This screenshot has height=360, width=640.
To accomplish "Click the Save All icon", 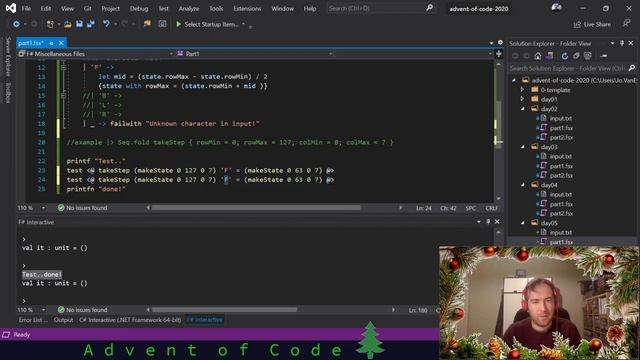I will coord(91,24).
